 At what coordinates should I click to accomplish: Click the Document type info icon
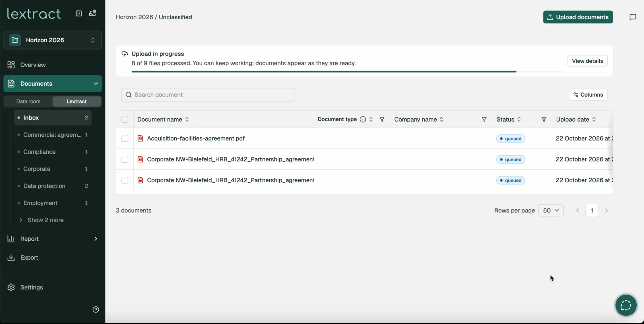[363, 120]
